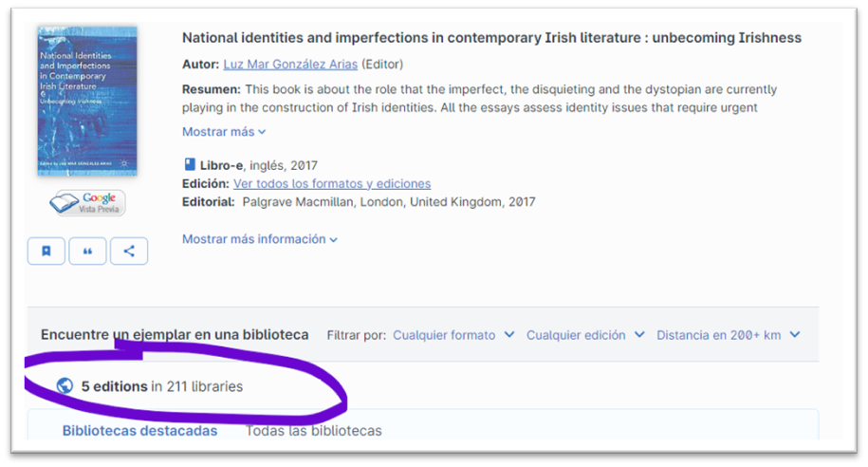
Task: Open the Cualquier formato filter dropdown
Action: pyautogui.click(x=453, y=335)
